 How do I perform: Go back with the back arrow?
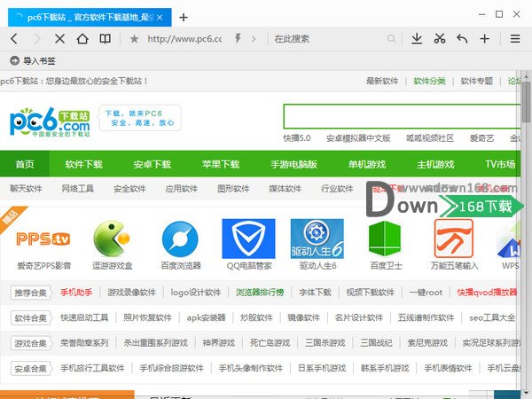(14, 39)
